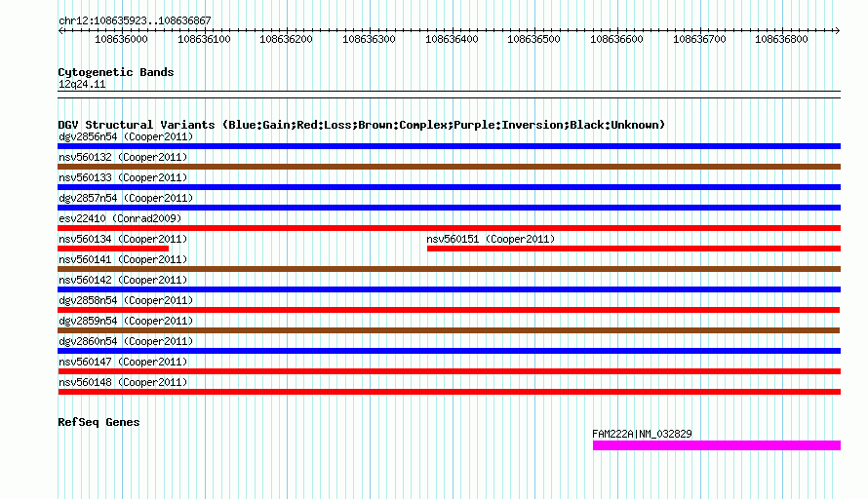Open the nsv560151 (Cooper2011) label
The height and width of the screenshot is (499, 868).
pos(491,239)
